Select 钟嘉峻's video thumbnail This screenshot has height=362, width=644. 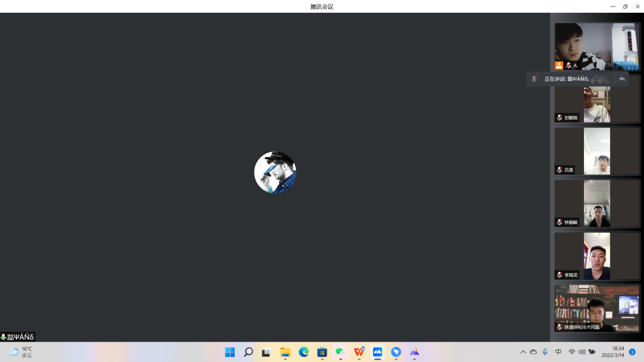pyautogui.click(x=597, y=203)
